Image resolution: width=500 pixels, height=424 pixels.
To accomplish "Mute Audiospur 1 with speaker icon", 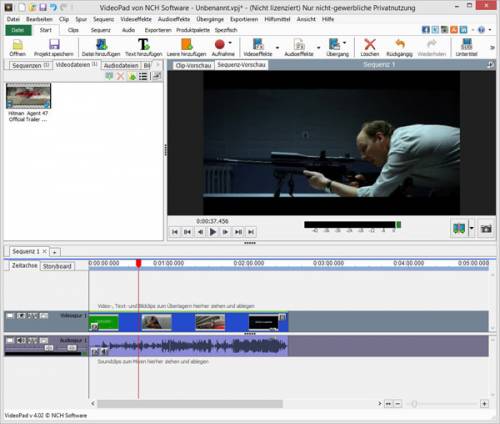I will point(21,340).
